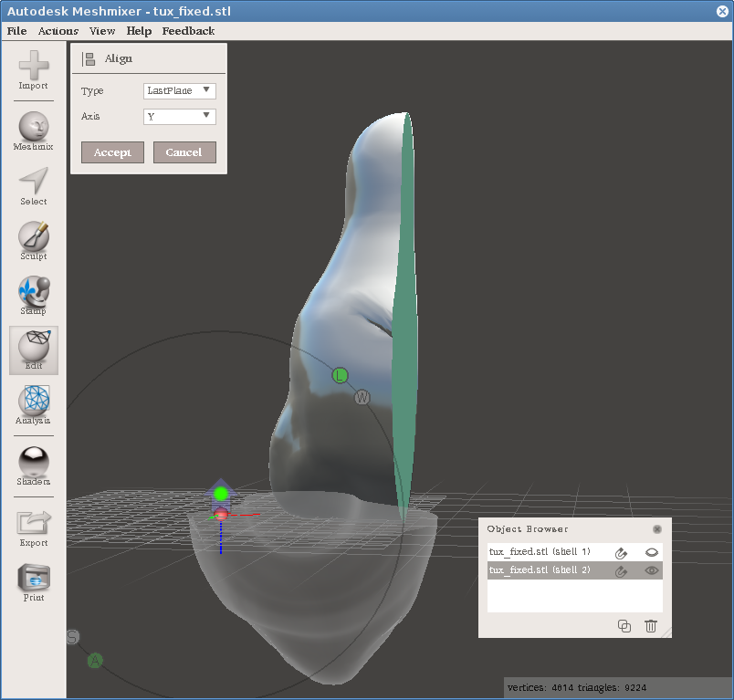The height and width of the screenshot is (700, 734).
Task: Click the gray S marker on the ring
Action: (x=72, y=637)
